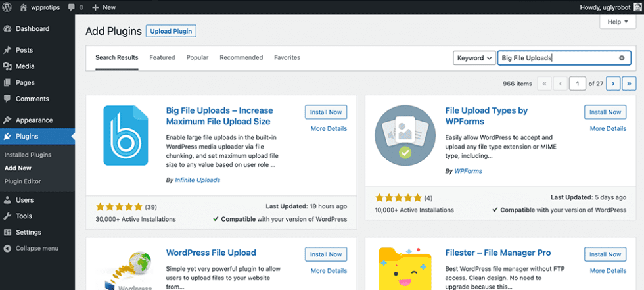This screenshot has height=290, width=644.
Task: Install File Upload Types by WPForms
Action: tap(605, 112)
